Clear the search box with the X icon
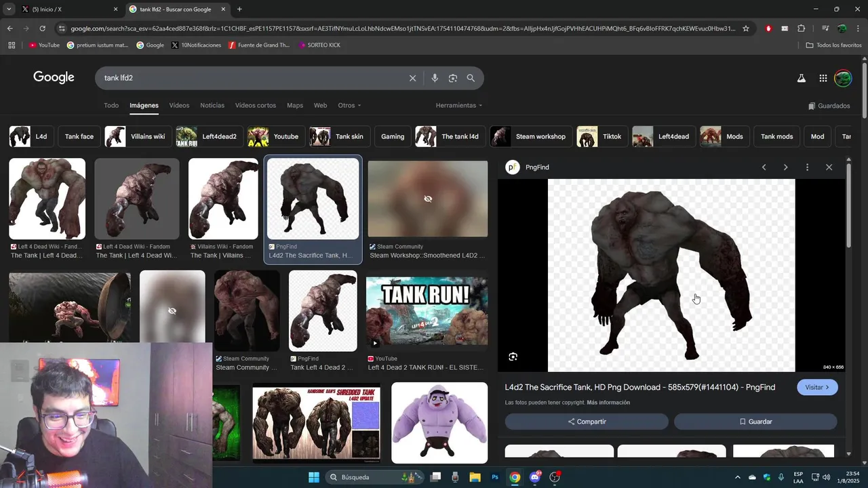The image size is (868, 488). [x=412, y=78]
